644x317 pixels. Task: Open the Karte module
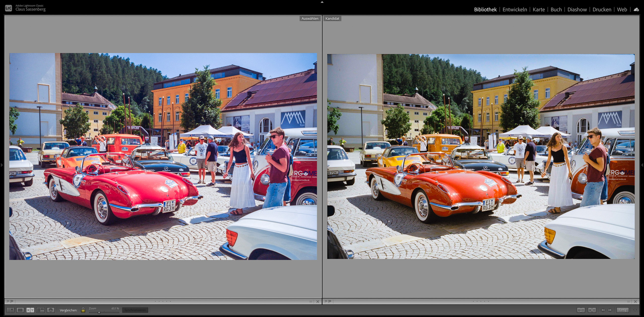pos(539,10)
